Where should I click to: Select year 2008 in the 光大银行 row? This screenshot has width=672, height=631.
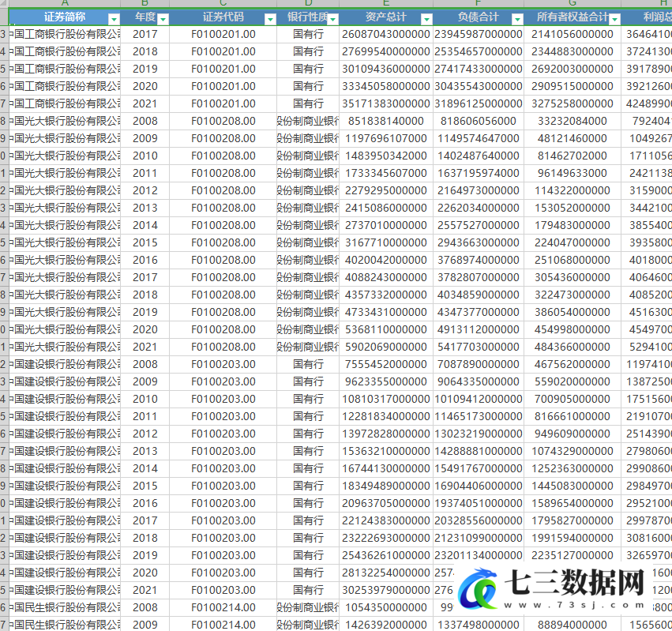tap(145, 121)
